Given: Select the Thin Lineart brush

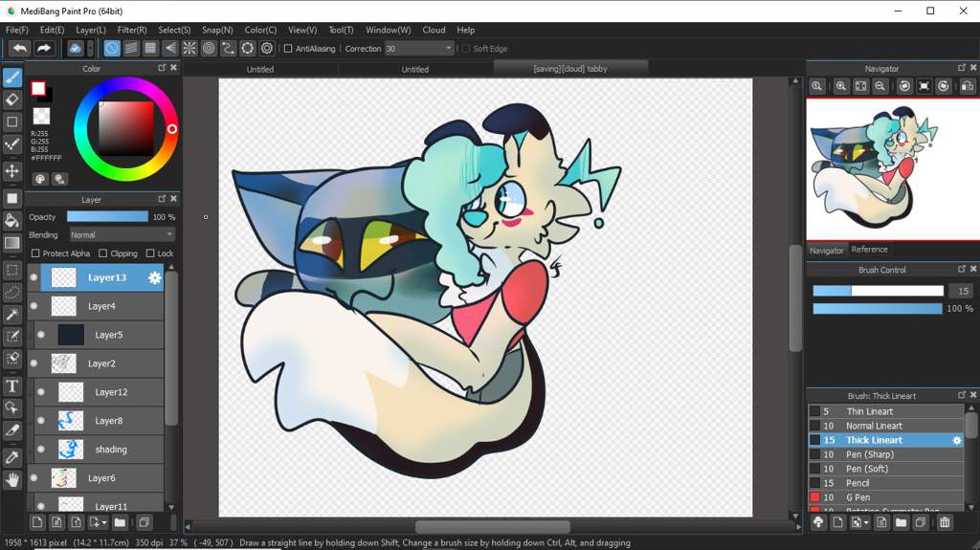Looking at the screenshot, I should tap(886, 411).
